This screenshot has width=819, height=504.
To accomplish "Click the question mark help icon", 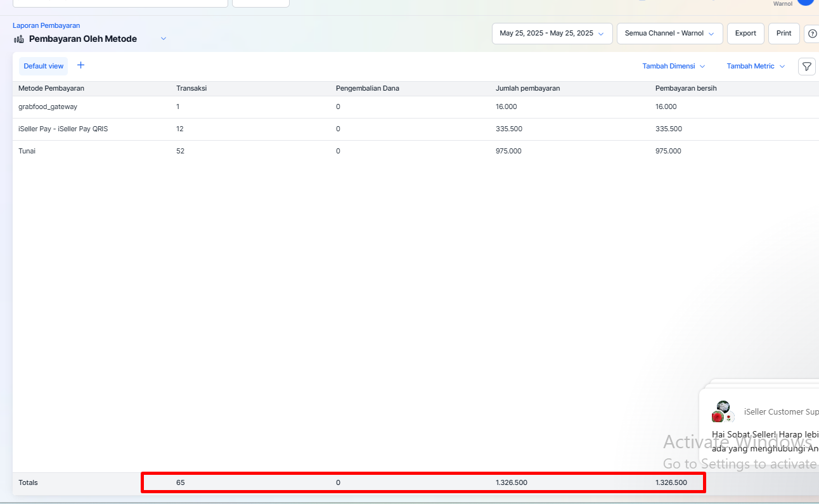I will (812, 34).
